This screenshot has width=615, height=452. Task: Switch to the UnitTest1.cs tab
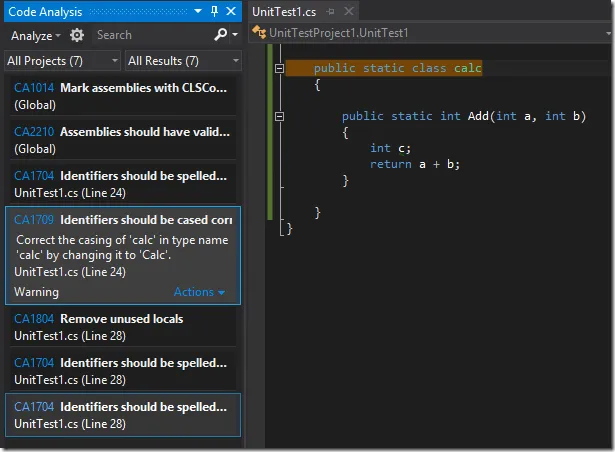[284, 11]
